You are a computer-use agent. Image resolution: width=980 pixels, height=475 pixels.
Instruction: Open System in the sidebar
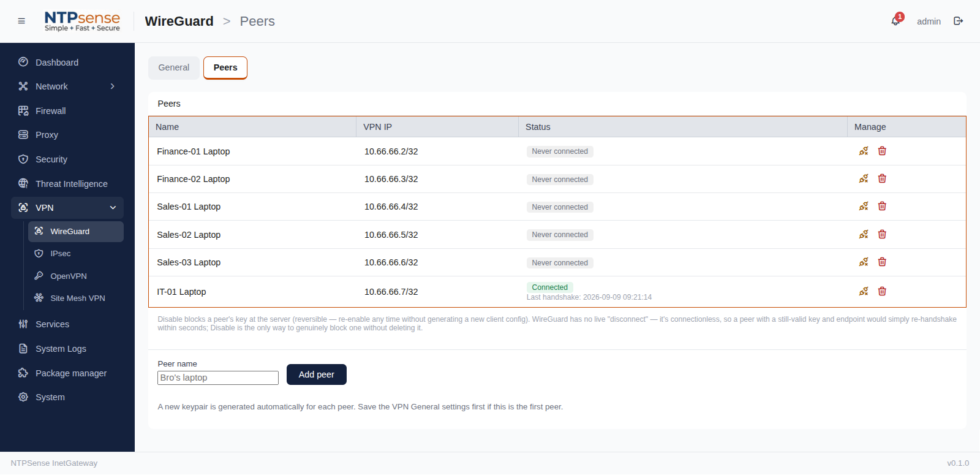pos(67,397)
